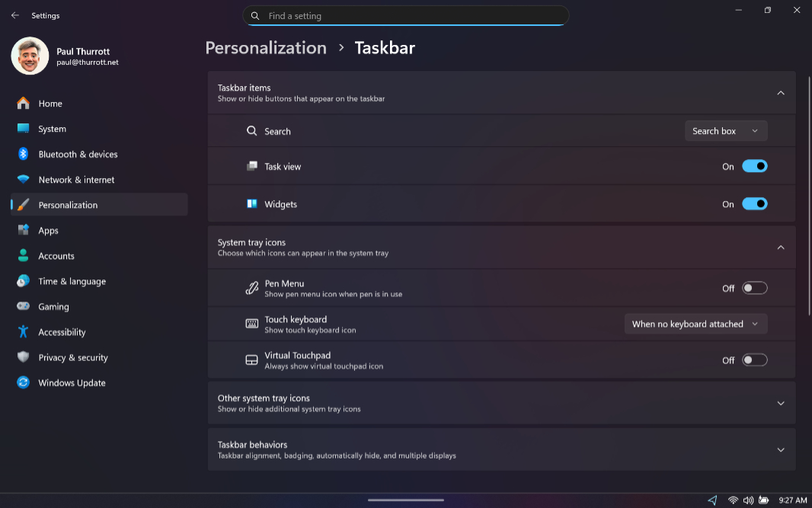Click the Bluetooth & devices icon
The image size is (812, 508).
tap(24, 154)
